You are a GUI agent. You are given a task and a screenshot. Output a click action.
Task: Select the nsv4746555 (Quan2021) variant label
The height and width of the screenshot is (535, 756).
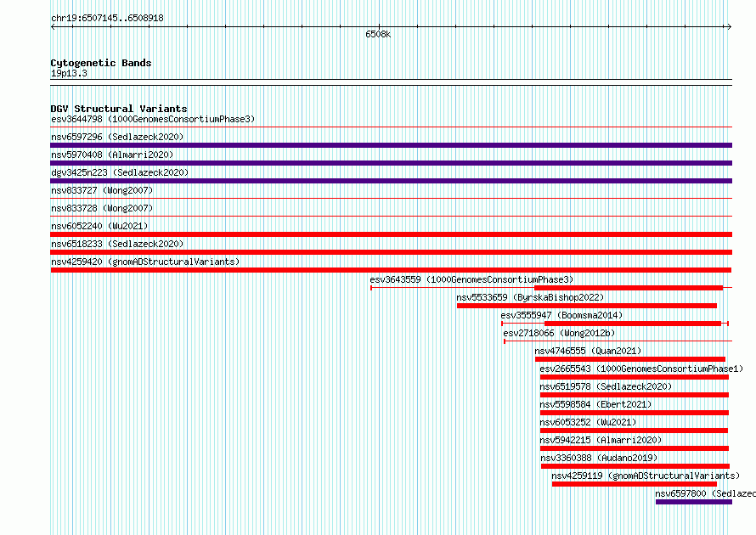coord(588,351)
